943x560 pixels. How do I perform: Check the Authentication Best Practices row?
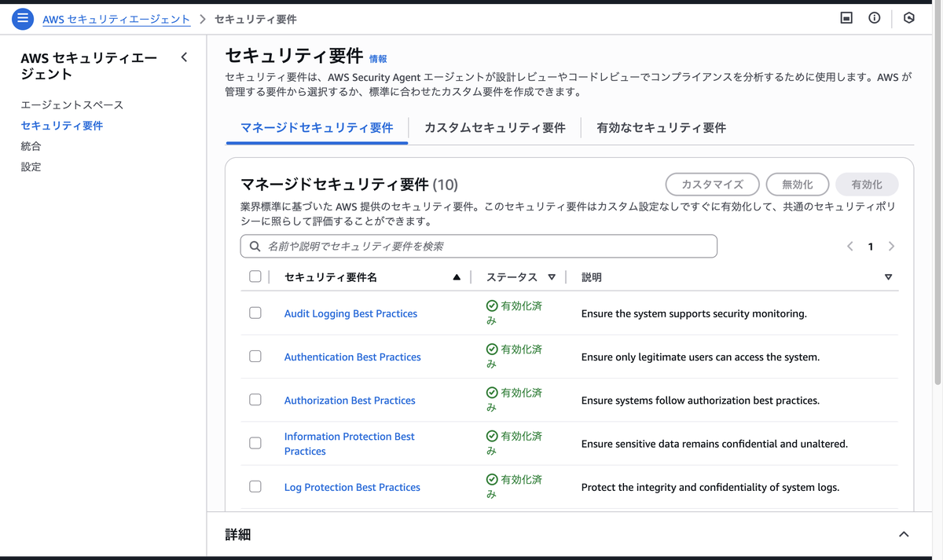click(255, 356)
